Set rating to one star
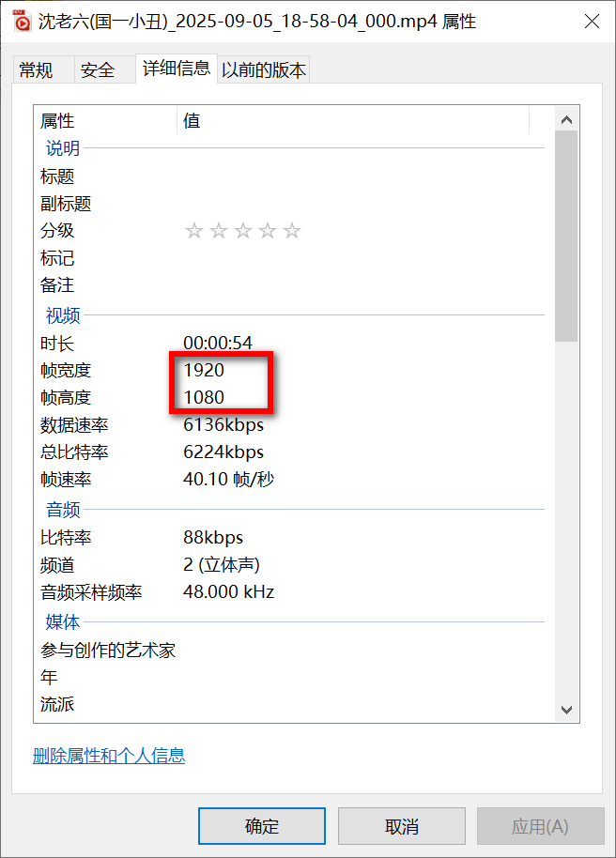The height and width of the screenshot is (858, 616). [193, 230]
